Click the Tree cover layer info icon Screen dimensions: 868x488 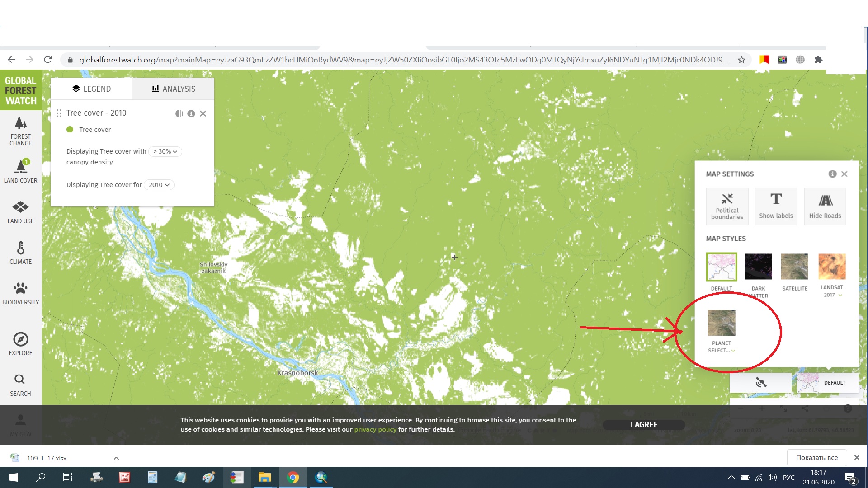coord(191,113)
